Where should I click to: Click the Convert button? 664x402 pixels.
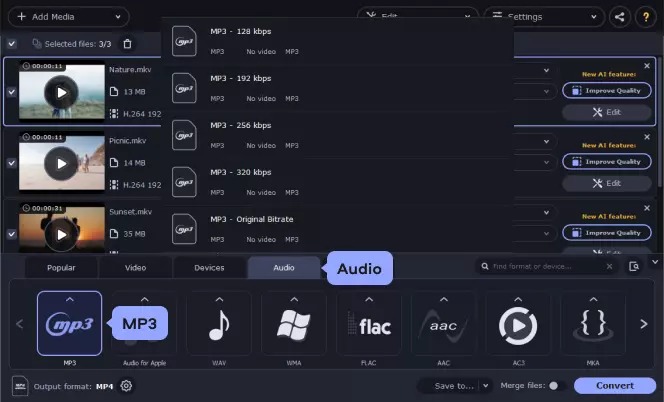(615, 385)
